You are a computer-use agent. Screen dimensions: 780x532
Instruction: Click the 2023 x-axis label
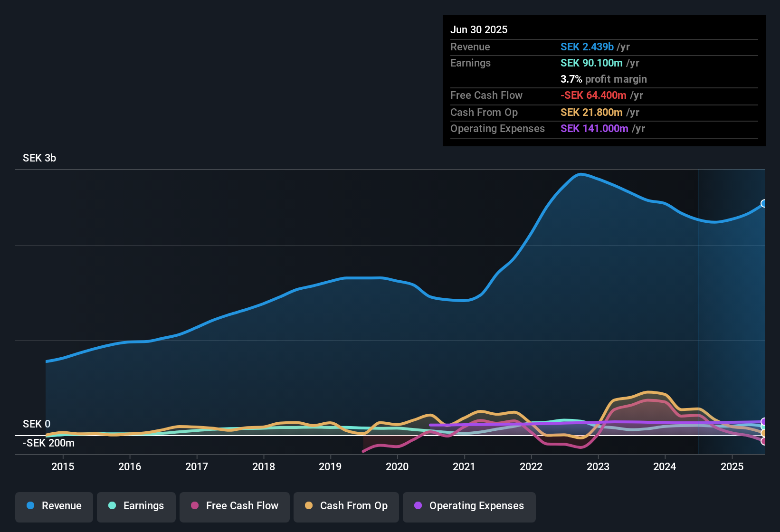click(598, 466)
